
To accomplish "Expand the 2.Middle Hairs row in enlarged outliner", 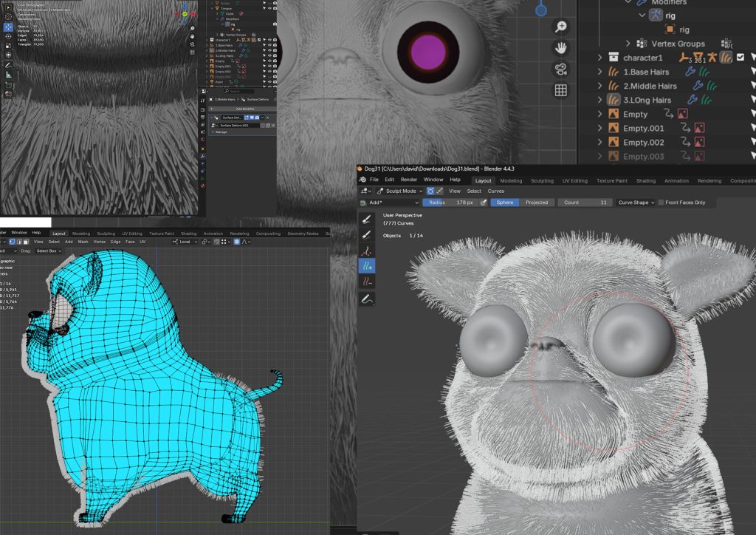I will coord(599,86).
